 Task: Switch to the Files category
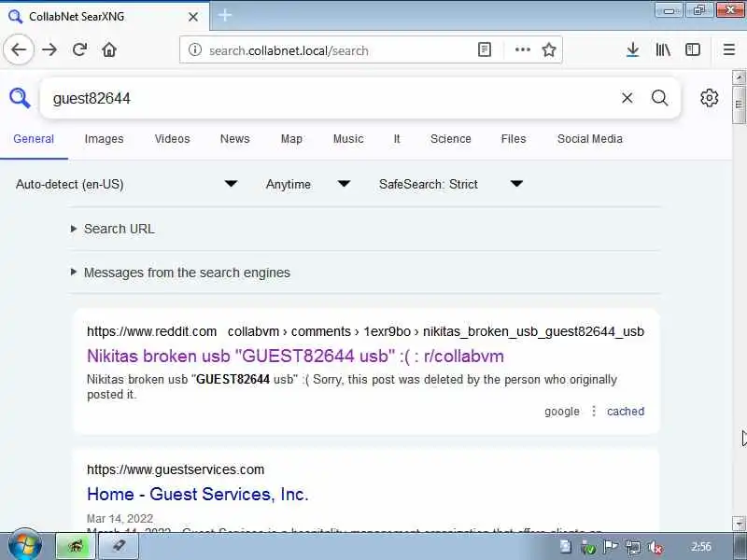[x=513, y=138]
